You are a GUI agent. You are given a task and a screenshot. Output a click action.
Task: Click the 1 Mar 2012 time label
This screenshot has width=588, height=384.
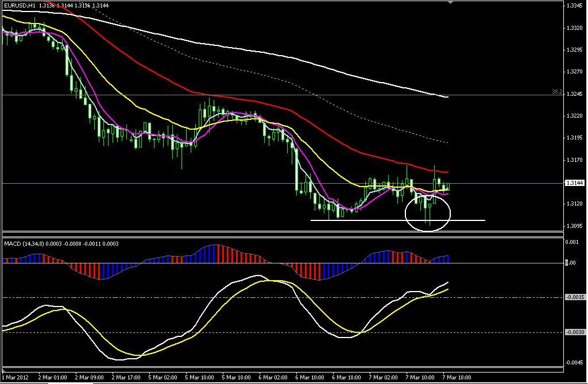click(x=16, y=377)
